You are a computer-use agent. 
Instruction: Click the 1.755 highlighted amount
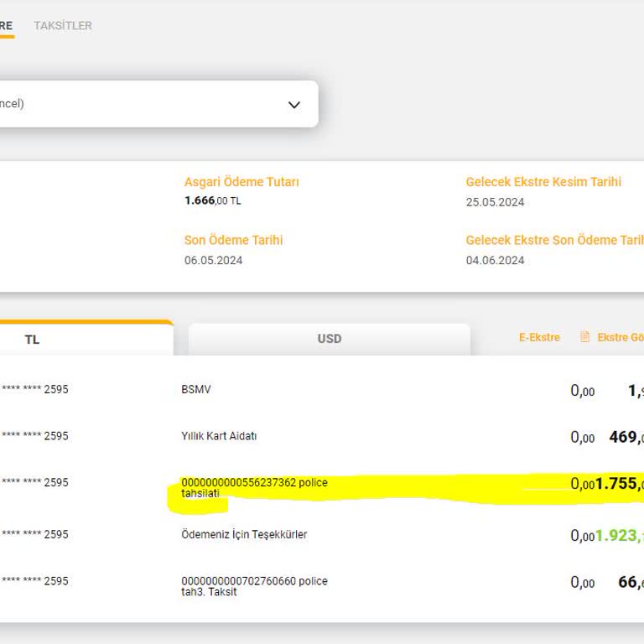click(619, 484)
